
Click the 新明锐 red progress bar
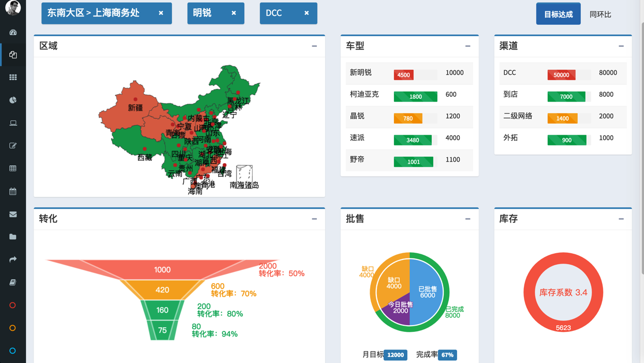[x=404, y=75]
